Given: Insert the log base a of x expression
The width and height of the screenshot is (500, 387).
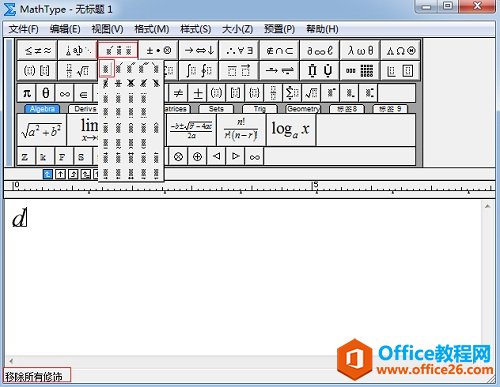Looking at the screenshot, I should 290,130.
